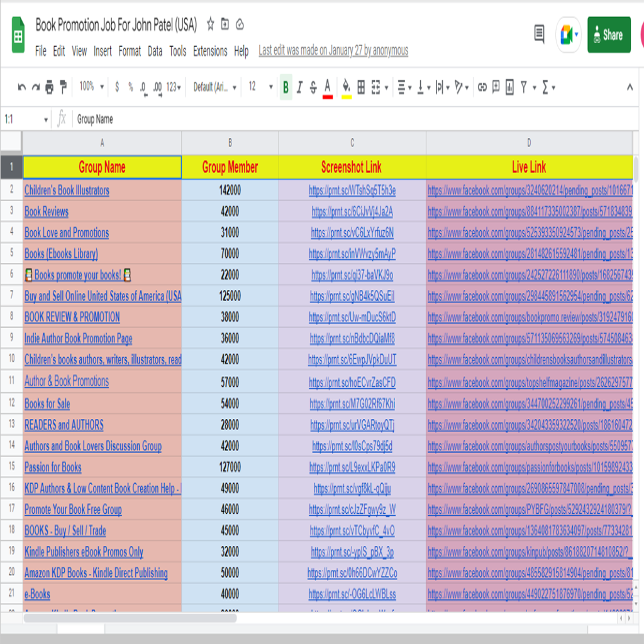Screen dimensions: 644x644
Task: Click the Create a filter icon
Action: (524, 87)
